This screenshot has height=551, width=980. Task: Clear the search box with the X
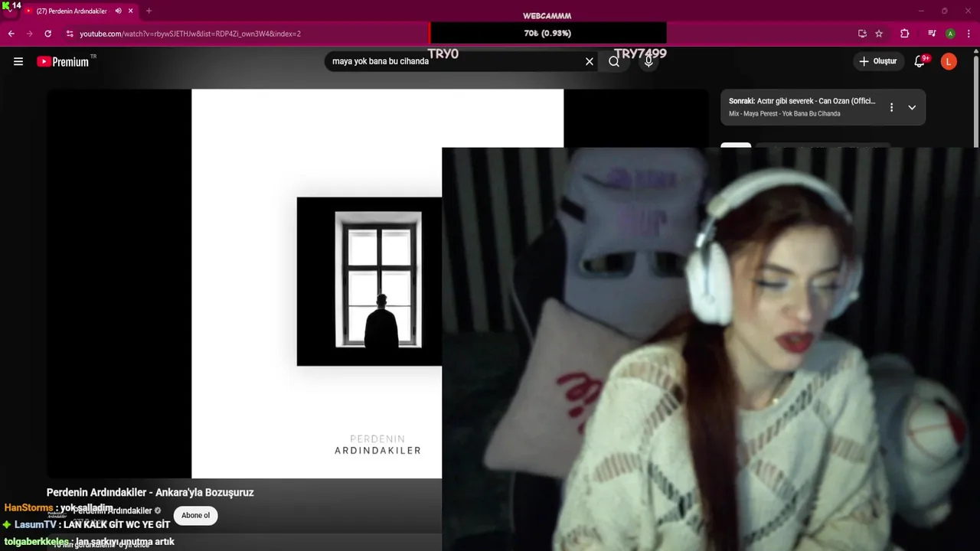pyautogui.click(x=590, y=61)
